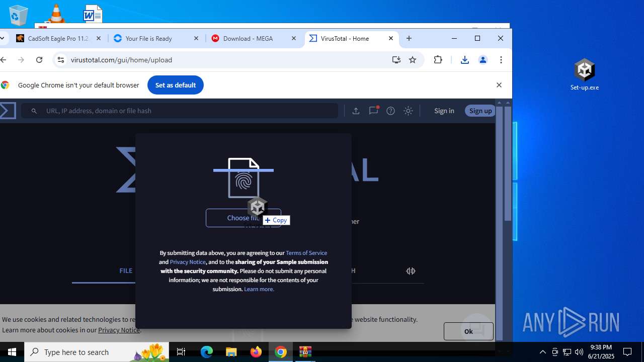Open the Windows notification center
Viewport: 644px width, 362px height.
click(x=627, y=352)
